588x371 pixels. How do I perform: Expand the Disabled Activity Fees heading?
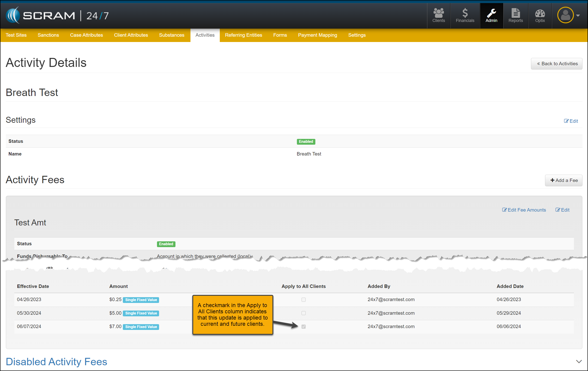(x=56, y=362)
